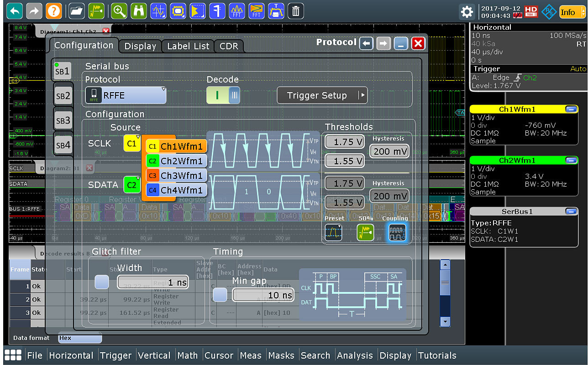Viewport: 588px width, 365px height.
Task: Edit Min gap 10 ns field
Action: click(263, 295)
